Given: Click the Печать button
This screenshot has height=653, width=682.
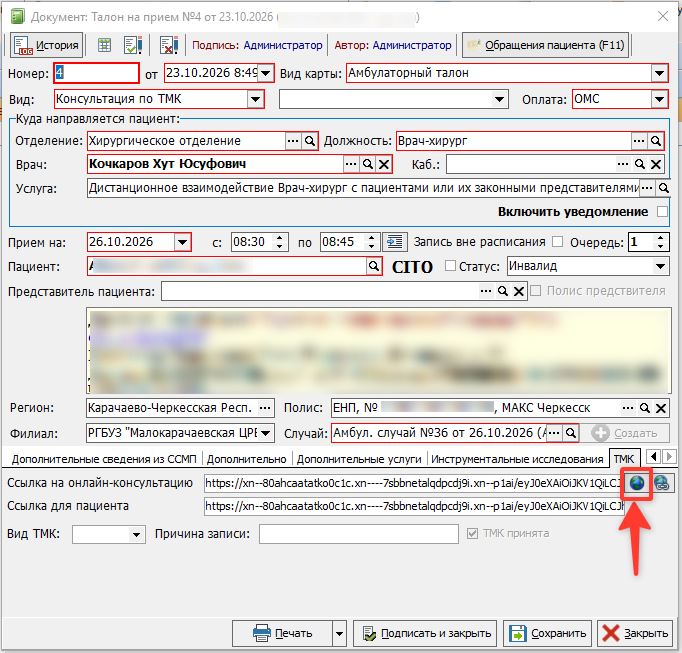Looking at the screenshot, I should pyautogui.click(x=283, y=633).
